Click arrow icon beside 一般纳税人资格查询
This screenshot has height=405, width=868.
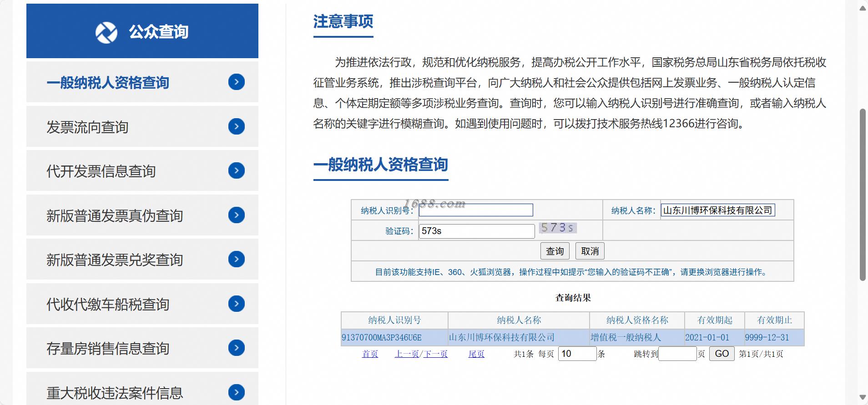click(x=237, y=82)
